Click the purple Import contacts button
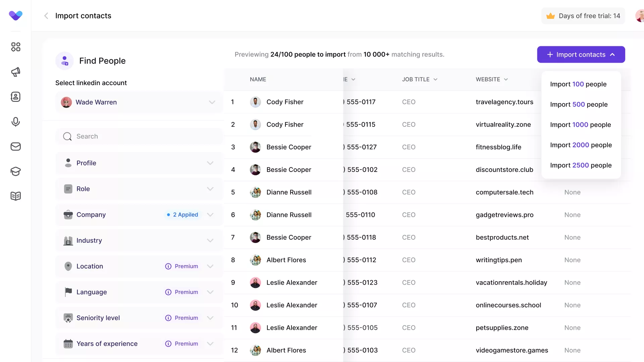Image resolution: width=644 pixels, height=362 pixels. (x=581, y=55)
